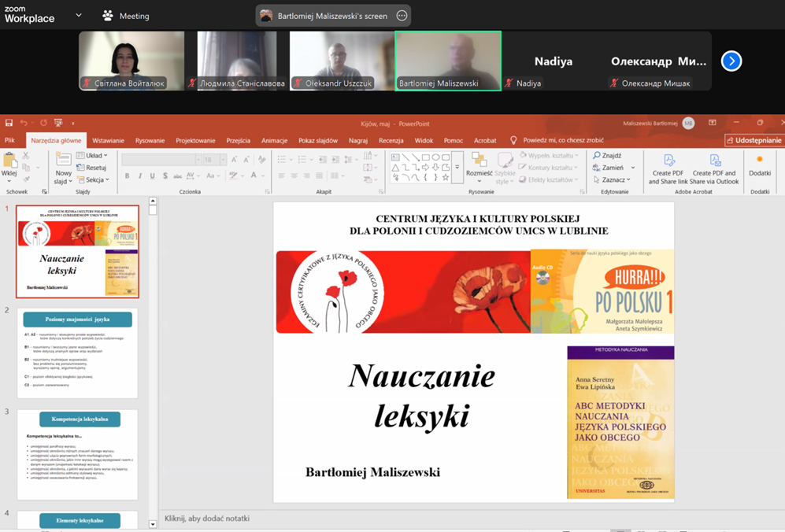
Task: Open the Animacje tab
Action: (x=274, y=141)
